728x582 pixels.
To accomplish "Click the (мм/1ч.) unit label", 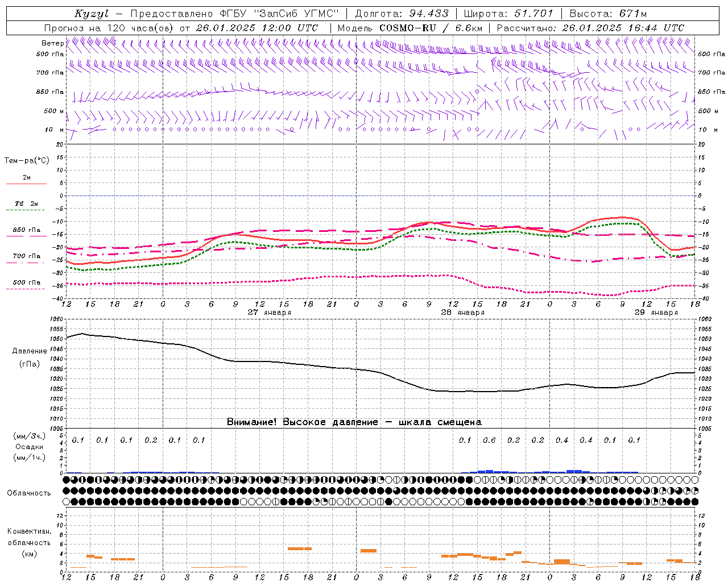I will coord(29,458).
